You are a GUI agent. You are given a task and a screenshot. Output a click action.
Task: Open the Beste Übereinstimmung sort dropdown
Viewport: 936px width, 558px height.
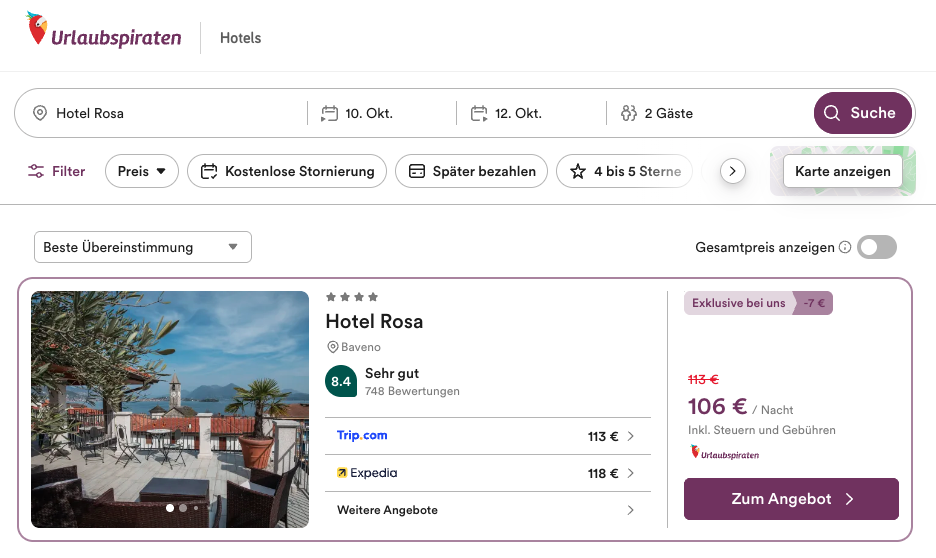pos(142,247)
